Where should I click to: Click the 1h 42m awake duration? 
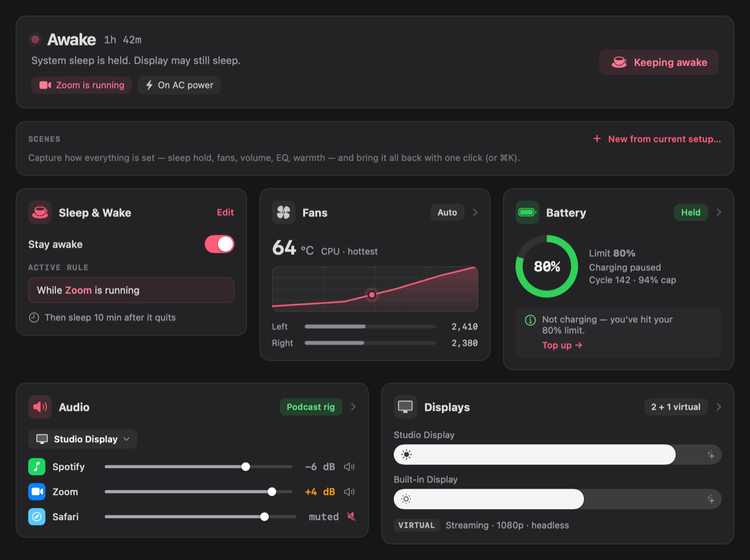(x=123, y=40)
